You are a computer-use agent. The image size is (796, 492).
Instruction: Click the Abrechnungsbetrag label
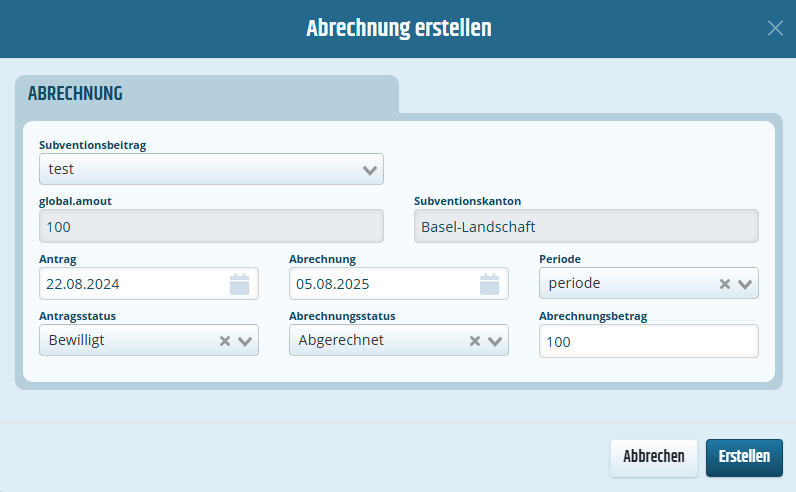tap(593, 316)
